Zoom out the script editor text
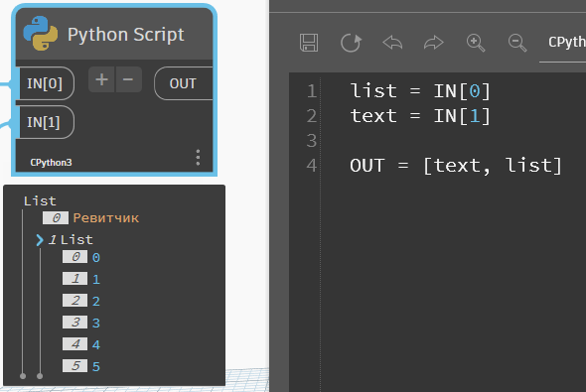The width and height of the screenshot is (586, 392). pos(517,43)
